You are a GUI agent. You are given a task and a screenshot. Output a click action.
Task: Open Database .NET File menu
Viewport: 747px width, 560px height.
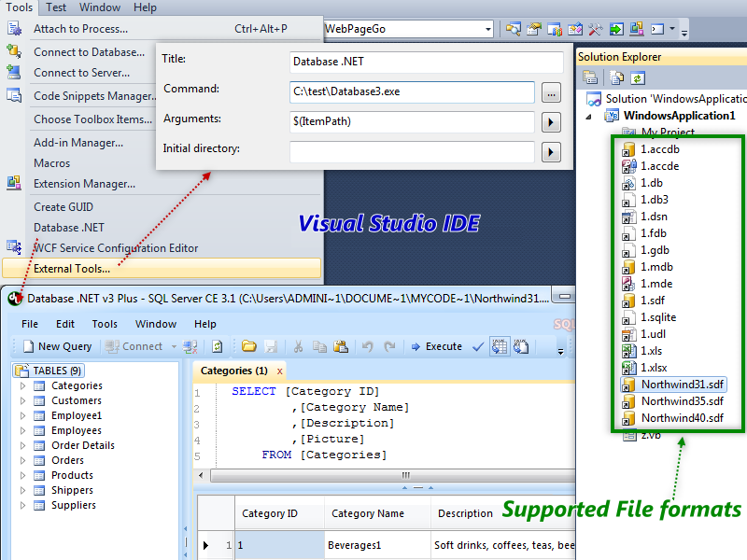click(x=30, y=324)
